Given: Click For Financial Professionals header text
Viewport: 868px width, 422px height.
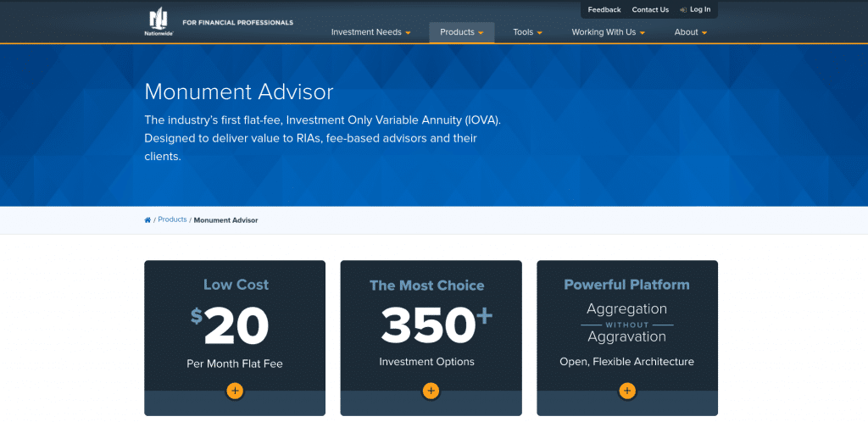Looking at the screenshot, I should click(x=238, y=23).
